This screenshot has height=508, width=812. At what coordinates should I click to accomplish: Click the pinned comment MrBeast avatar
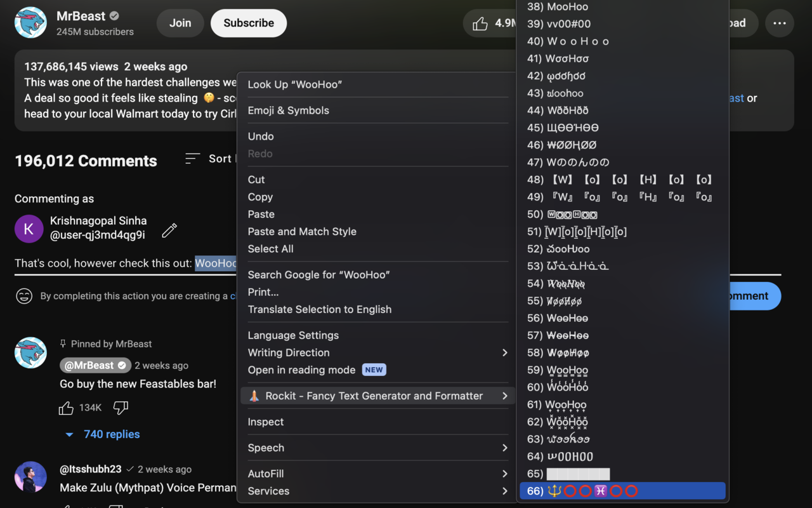[x=30, y=353]
